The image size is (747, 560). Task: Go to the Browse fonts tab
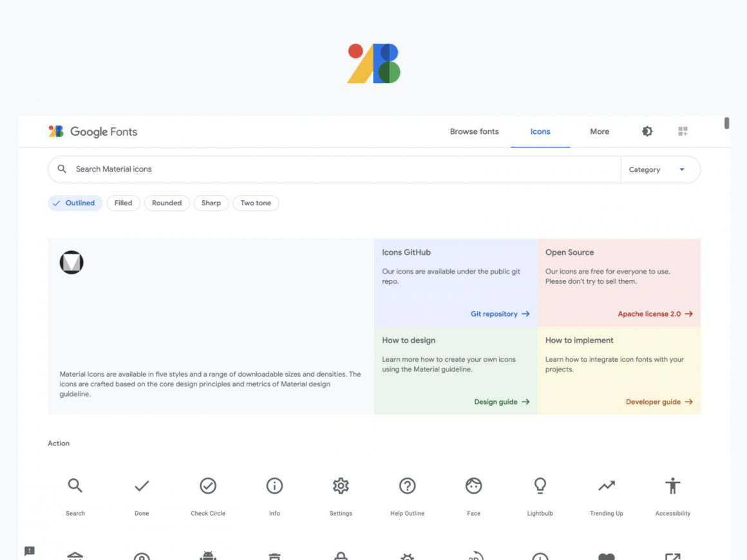(x=474, y=131)
